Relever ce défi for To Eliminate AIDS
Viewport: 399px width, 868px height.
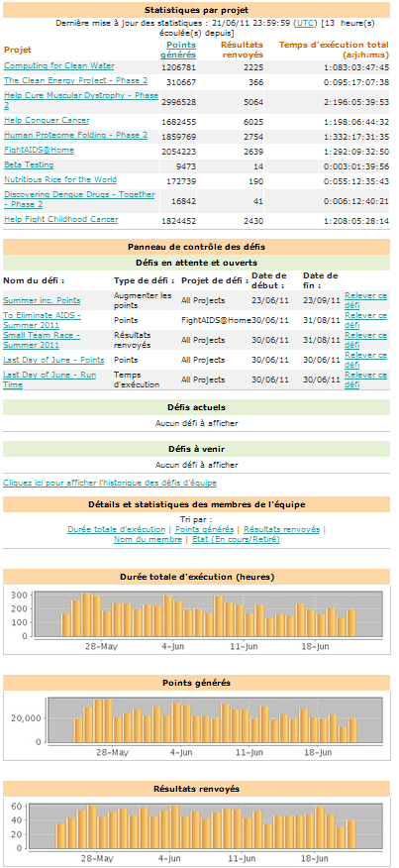tap(365, 320)
